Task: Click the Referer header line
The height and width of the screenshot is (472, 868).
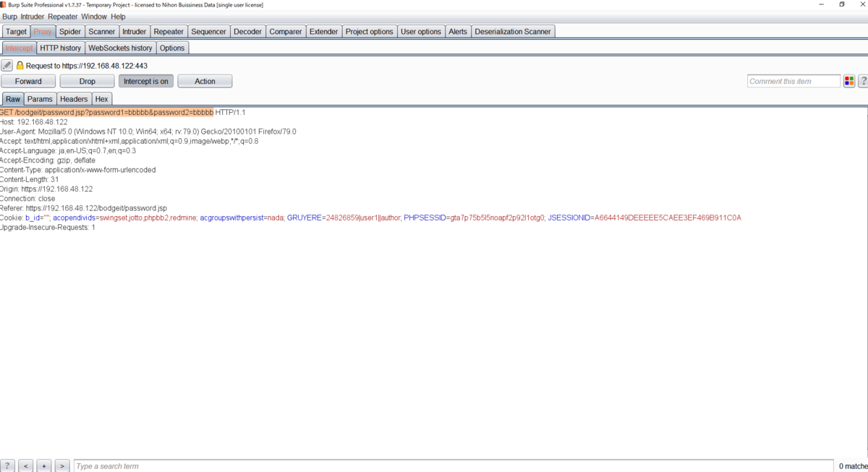Action: 84,208
